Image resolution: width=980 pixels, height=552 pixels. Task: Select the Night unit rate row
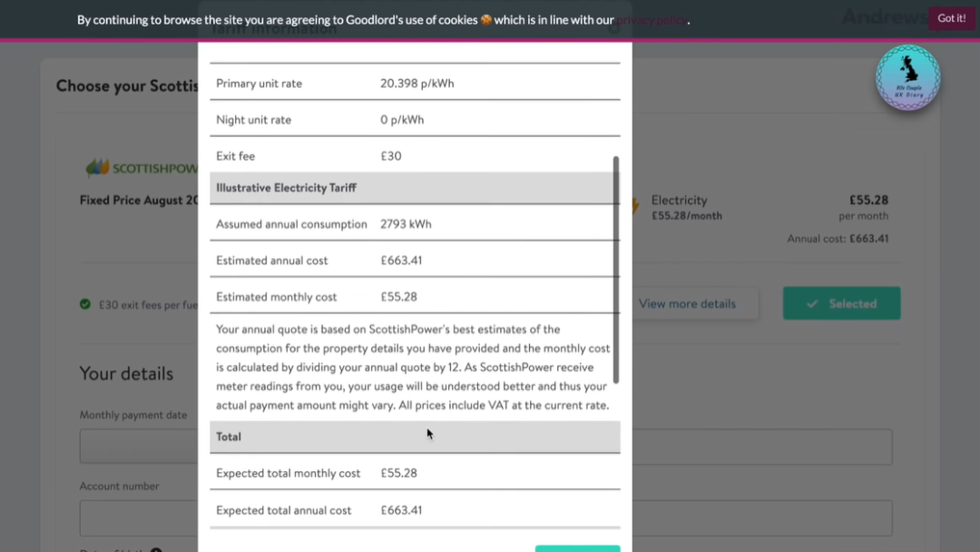coord(415,120)
